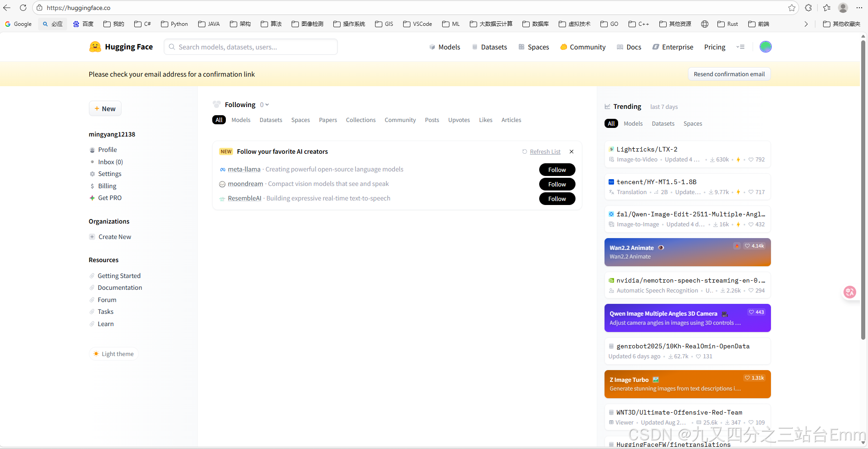The image size is (868, 449).
Task: Open the JAVA bookmarks folder
Action: tap(209, 24)
